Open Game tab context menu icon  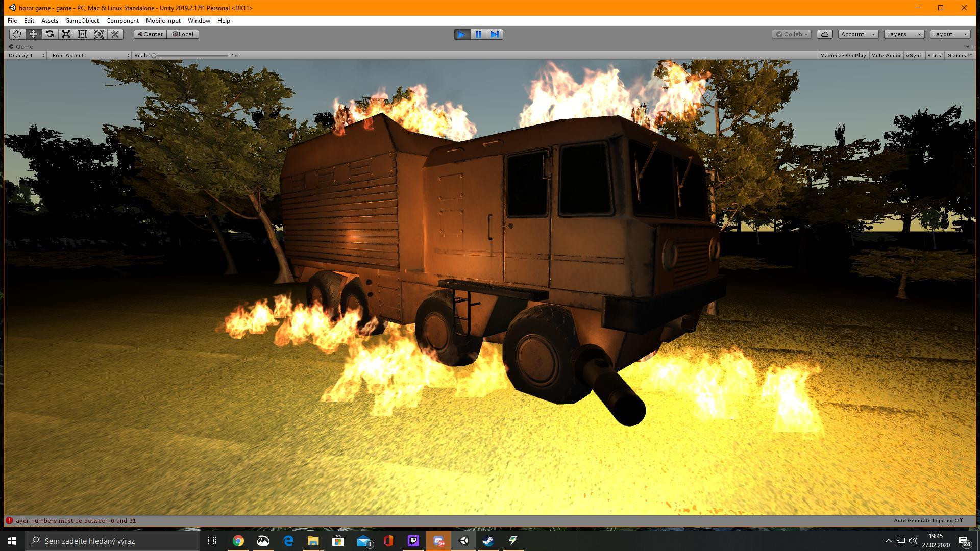[970, 47]
